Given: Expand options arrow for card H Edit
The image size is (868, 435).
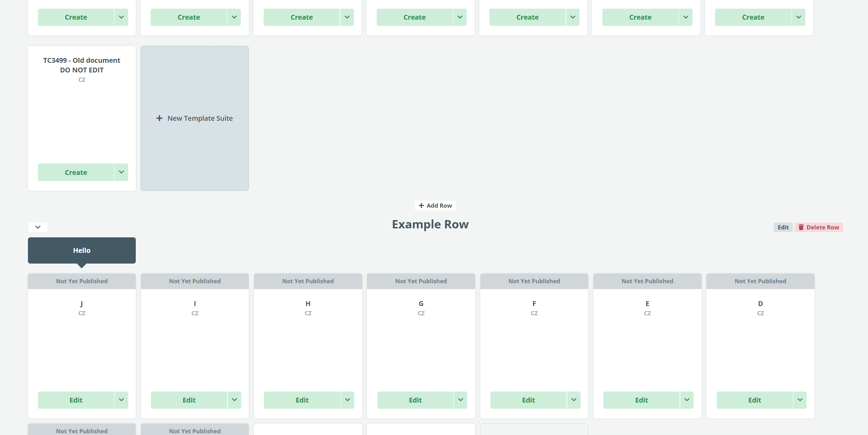Looking at the screenshot, I should pyautogui.click(x=347, y=400).
